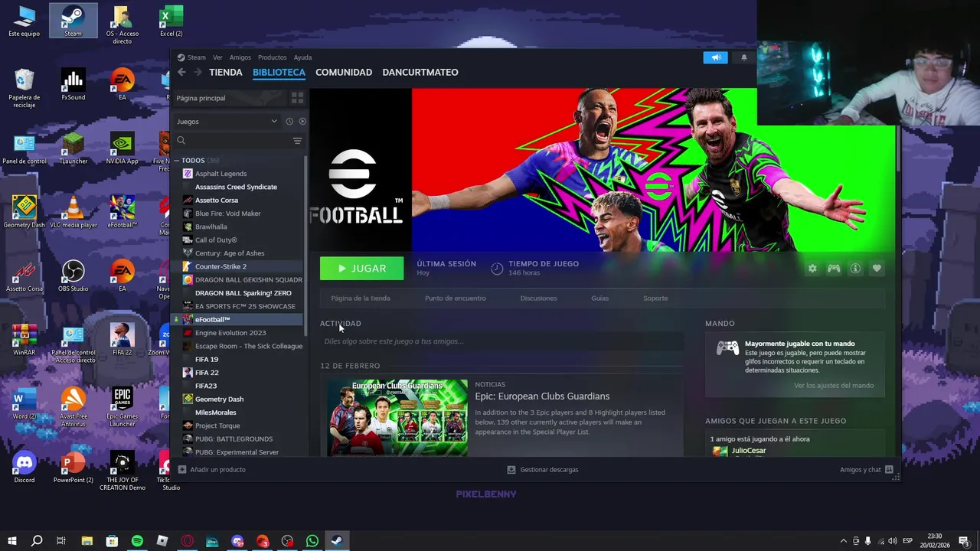Open the European Clubs Guardians news thumbnail
980x551 pixels.
(x=397, y=418)
